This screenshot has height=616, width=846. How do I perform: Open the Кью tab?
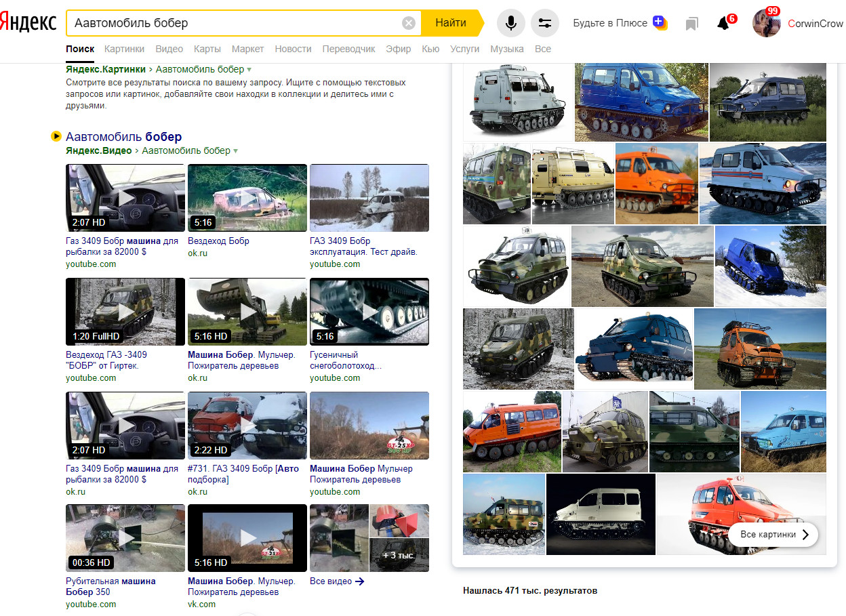click(x=430, y=49)
